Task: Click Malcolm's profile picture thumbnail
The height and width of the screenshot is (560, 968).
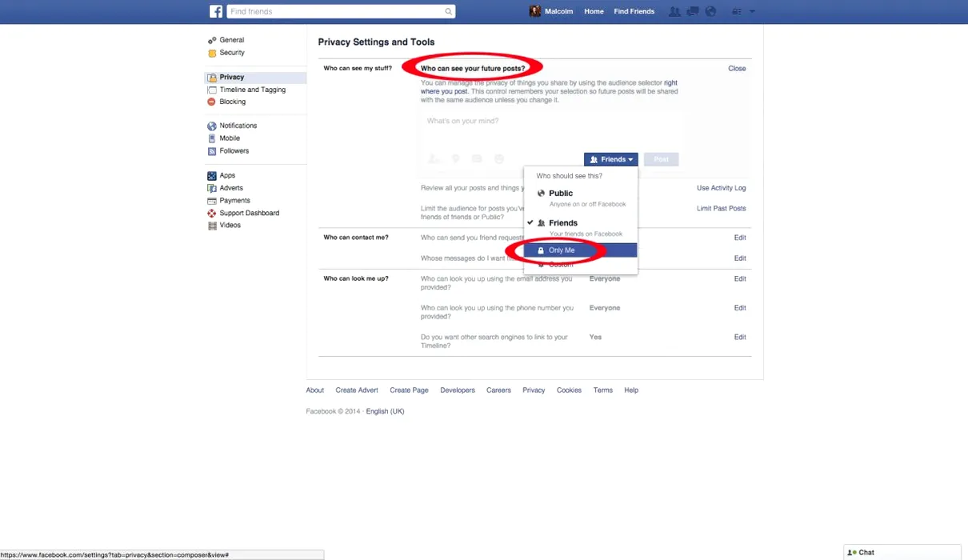Action: click(535, 11)
